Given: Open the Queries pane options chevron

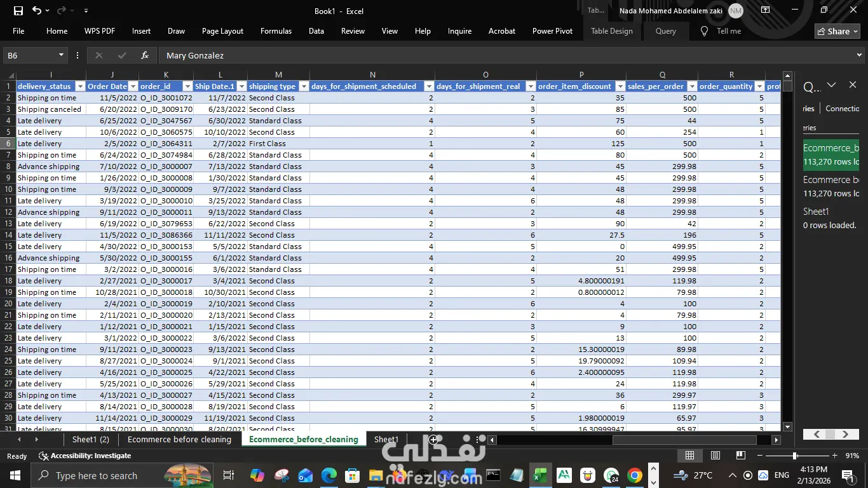Looking at the screenshot, I should pos(831,85).
